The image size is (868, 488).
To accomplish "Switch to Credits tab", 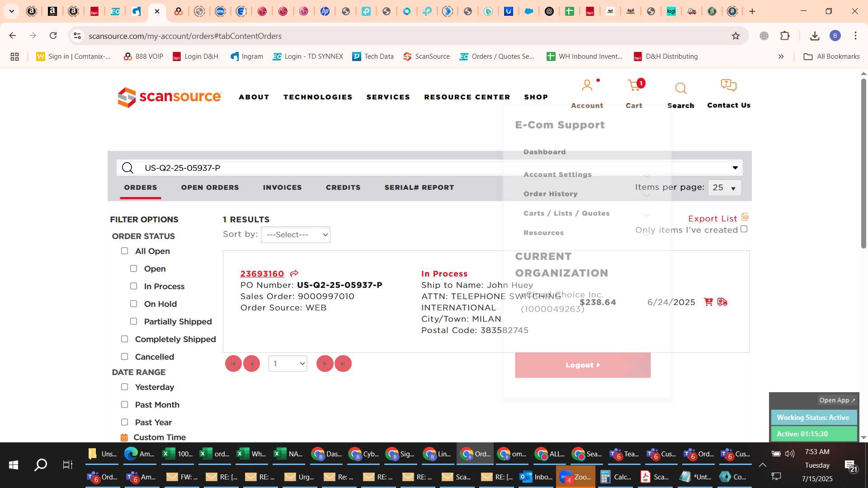I will point(343,188).
